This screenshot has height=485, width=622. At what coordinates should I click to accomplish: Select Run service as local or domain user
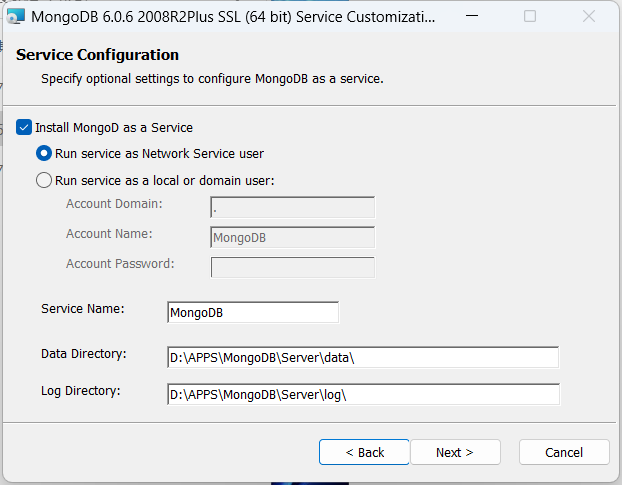[44, 180]
